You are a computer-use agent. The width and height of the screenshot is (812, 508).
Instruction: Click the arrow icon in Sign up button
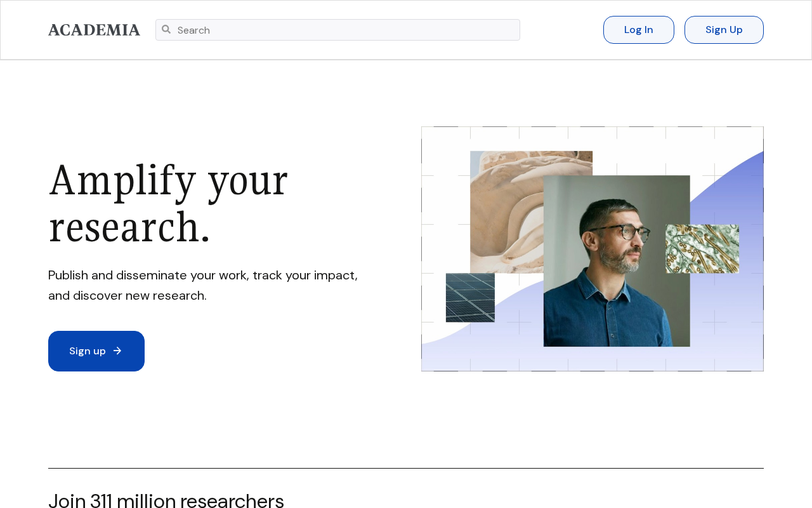pos(117,351)
